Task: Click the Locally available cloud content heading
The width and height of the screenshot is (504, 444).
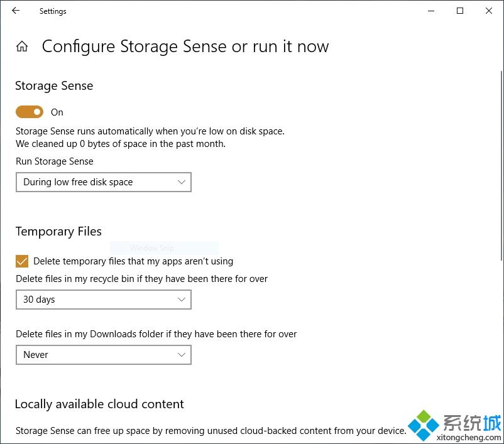Action: (100, 404)
